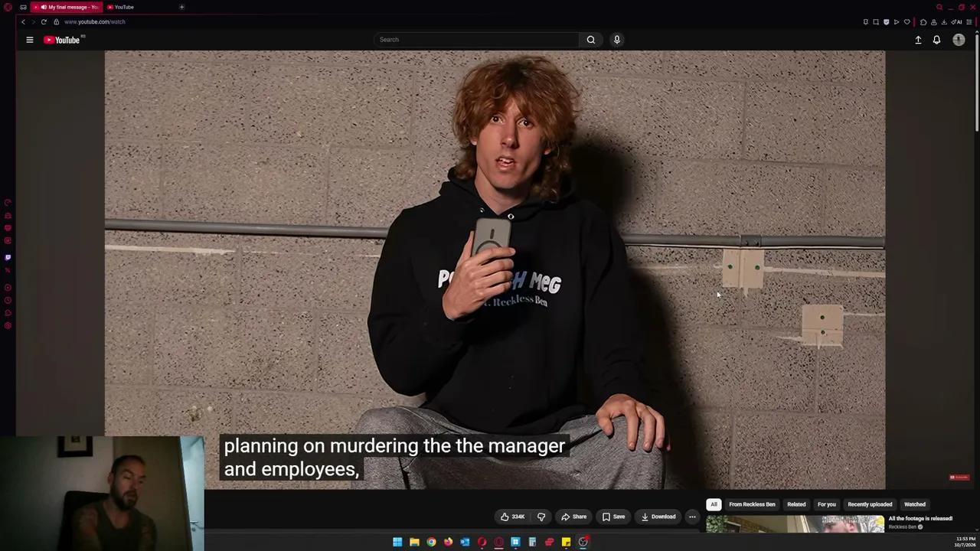Viewport: 980px width, 551px height.
Task: Select 'From Reckless Ben' filter chip
Action: (752, 504)
